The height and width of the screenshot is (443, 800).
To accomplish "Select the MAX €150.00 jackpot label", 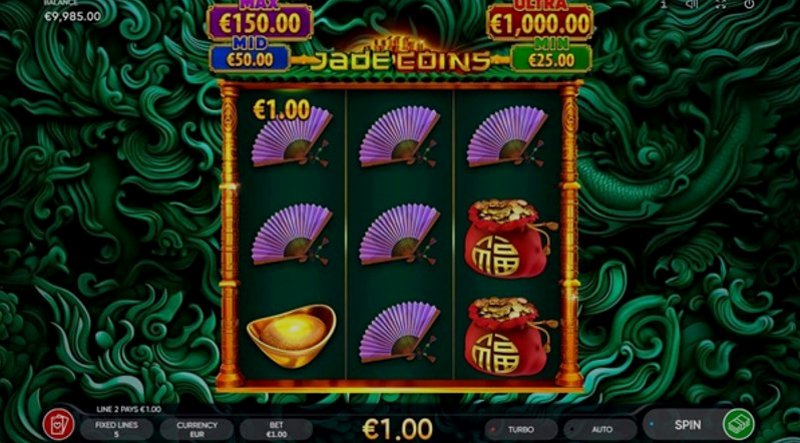I will pos(260,20).
